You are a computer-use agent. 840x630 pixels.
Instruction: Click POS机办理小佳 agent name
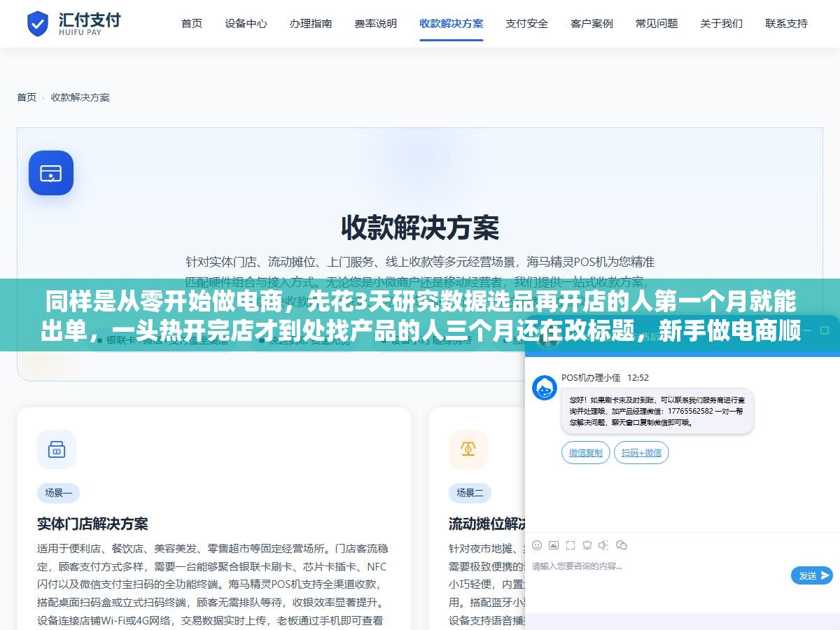[x=591, y=377]
